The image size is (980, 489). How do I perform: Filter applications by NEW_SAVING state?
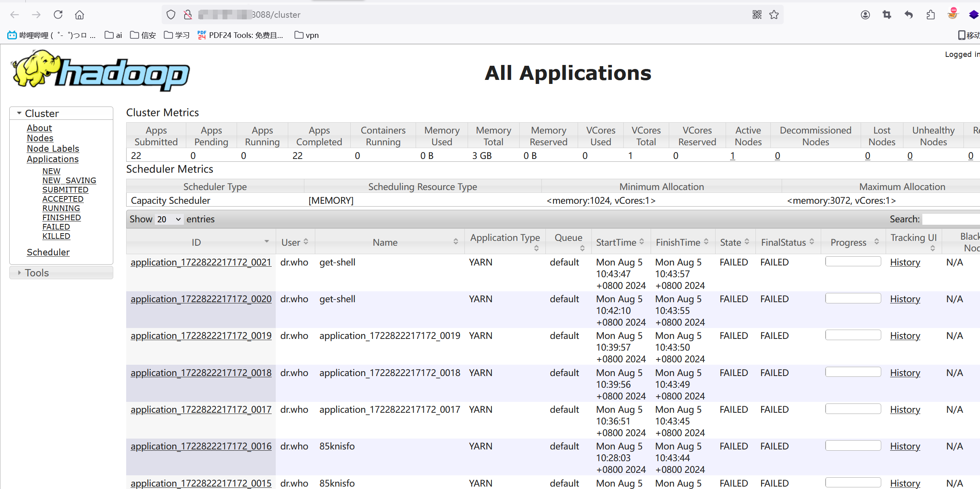[x=69, y=180]
